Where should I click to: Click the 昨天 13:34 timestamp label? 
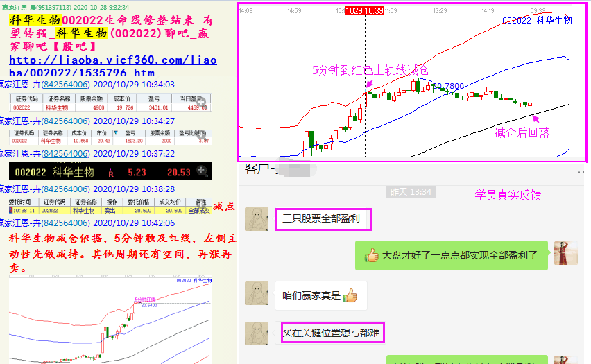click(x=410, y=192)
